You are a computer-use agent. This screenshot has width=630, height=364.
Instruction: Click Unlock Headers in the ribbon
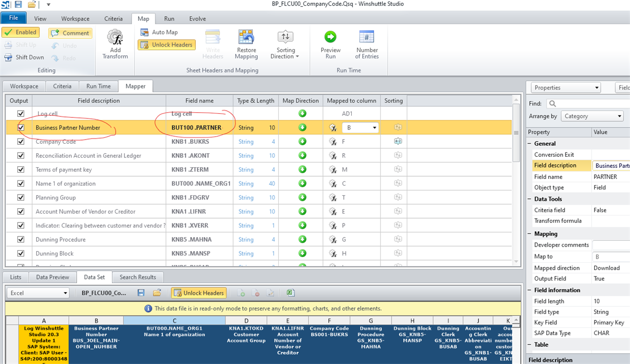pyautogui.click(x=166, y=45)
